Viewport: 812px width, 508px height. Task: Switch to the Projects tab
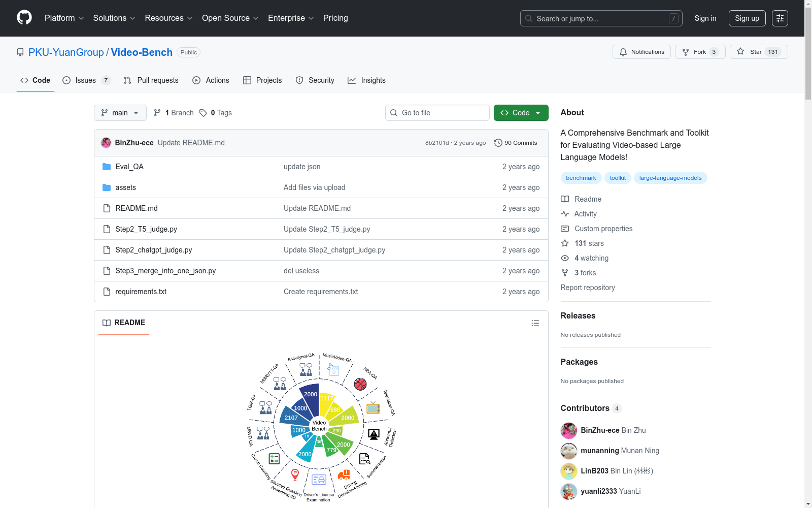tap(262, 80)
